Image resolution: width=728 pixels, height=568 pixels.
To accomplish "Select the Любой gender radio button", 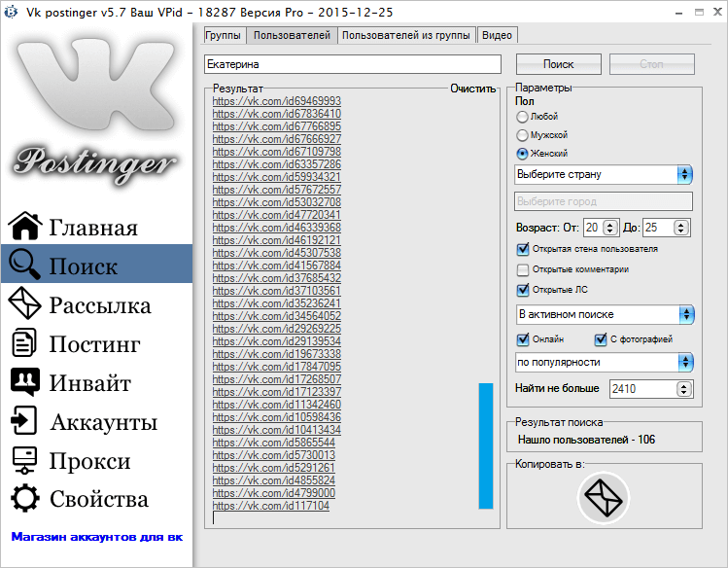I will [522, 117].
